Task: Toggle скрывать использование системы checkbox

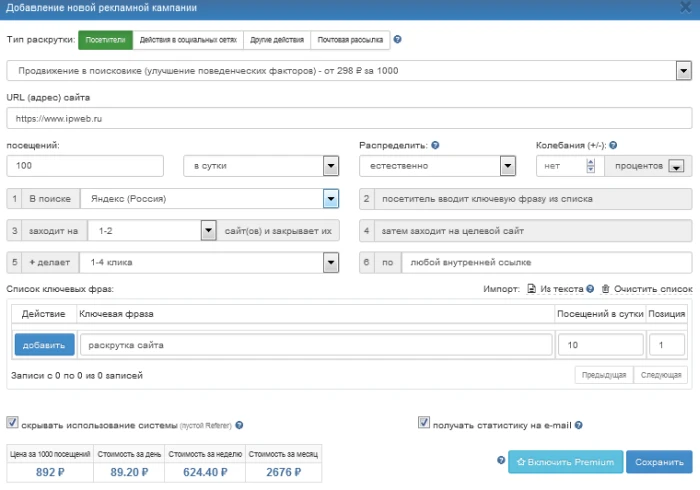Action: [x=13, y=424]
